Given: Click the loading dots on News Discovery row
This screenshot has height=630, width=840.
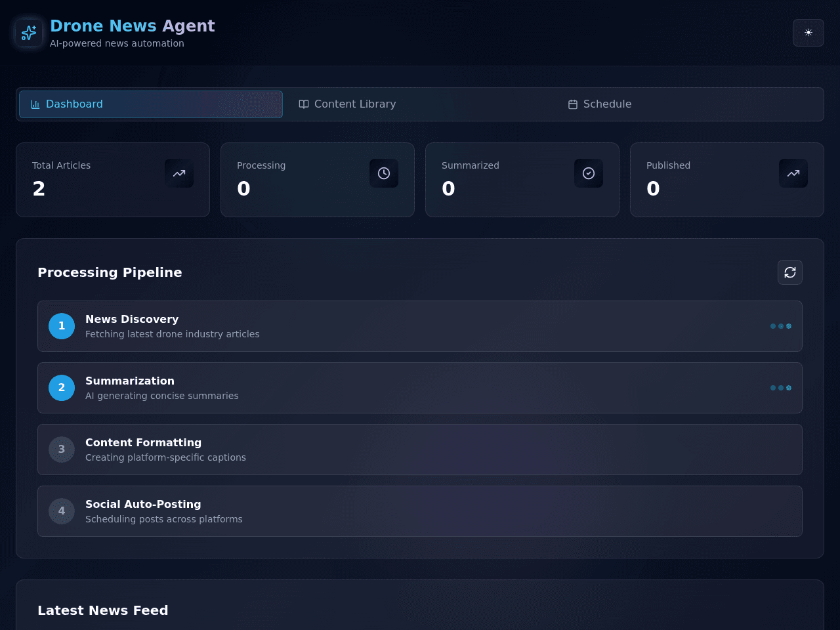Looking at the screenshot, I should (781, 326).
